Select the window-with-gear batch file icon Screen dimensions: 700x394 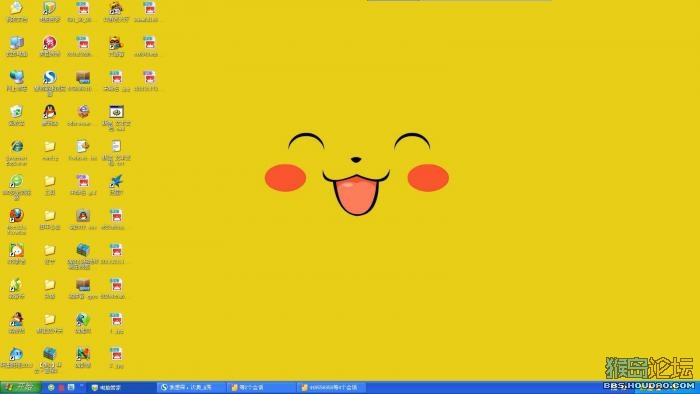tap(116, 112)
